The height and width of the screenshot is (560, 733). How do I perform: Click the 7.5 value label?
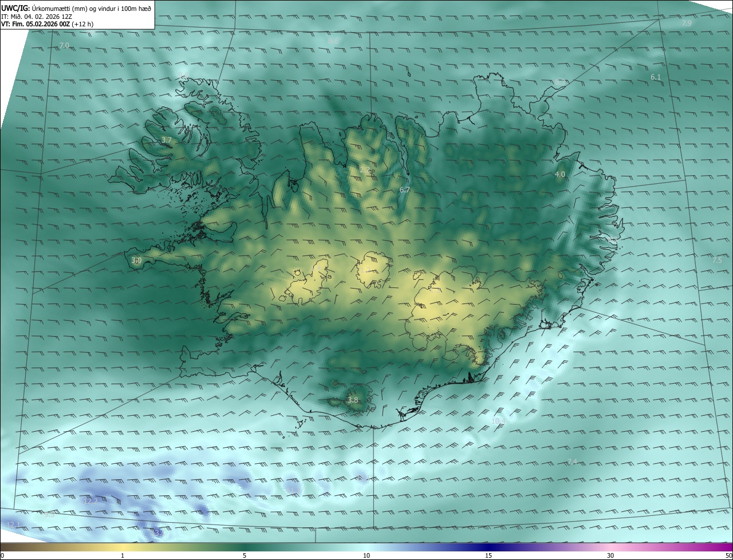point(717,261)
